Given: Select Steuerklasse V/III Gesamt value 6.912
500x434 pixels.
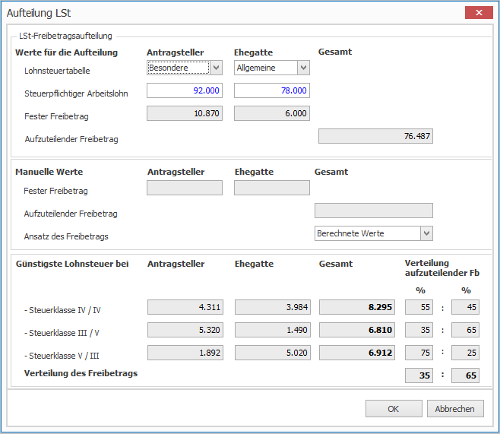Looking at the screenshot, I should (357, 353).
